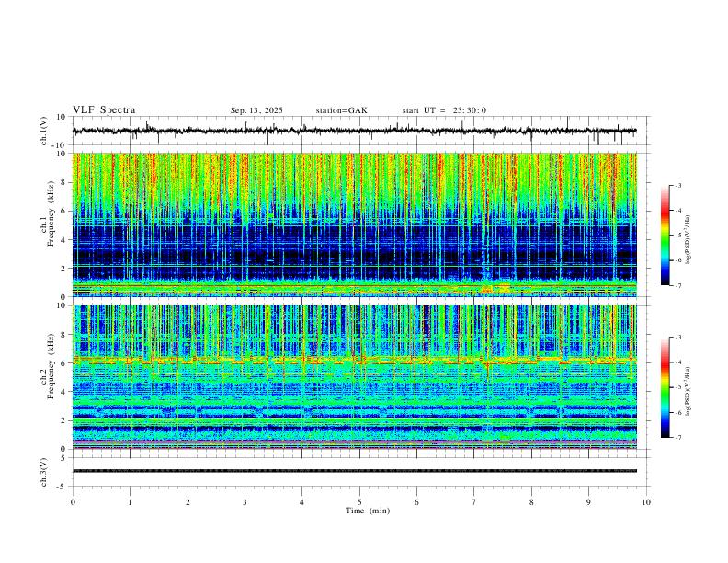Select the "start UT = 23:30:0" text
Viewport: 728px width, 563px height.
tap(444, 110)
